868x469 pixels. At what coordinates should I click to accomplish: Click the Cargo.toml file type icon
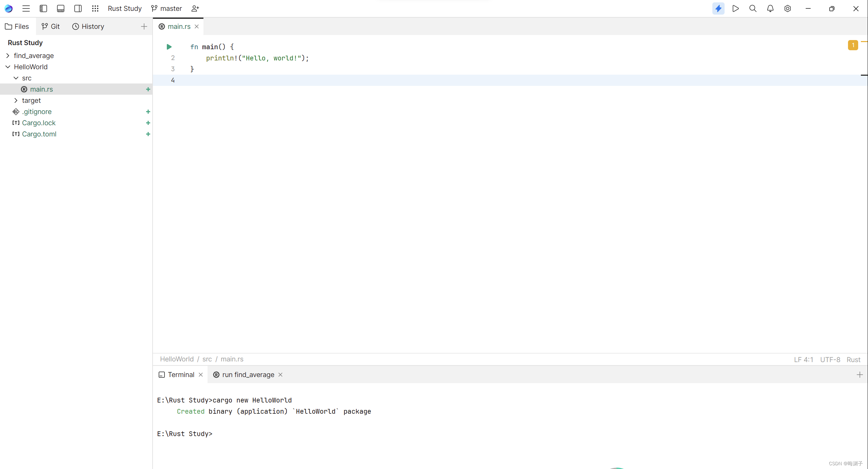click(x=16, y=134)
